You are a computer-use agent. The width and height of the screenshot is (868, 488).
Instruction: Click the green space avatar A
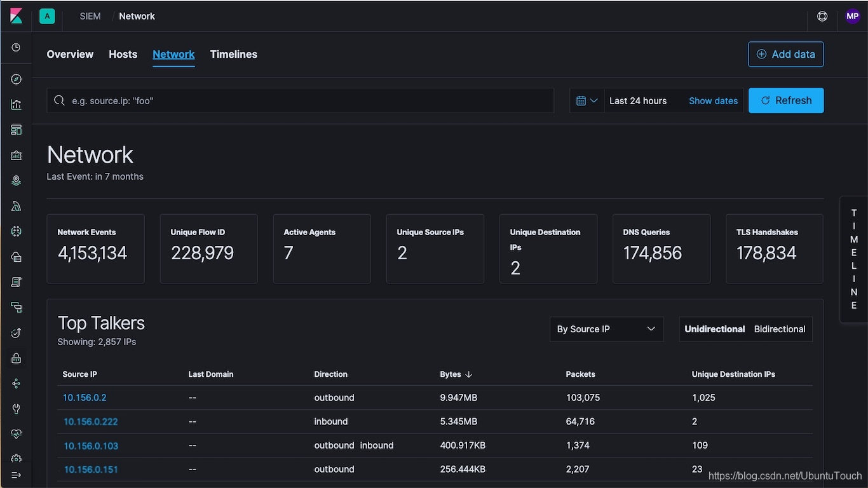[47, 17]
